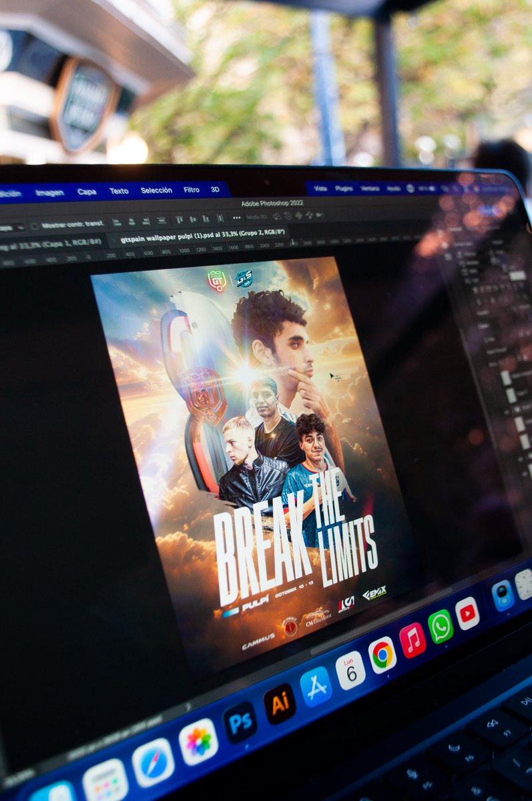Open Illustrator from the Dock
The image size is (532, 801).
[x=280, y=703]
